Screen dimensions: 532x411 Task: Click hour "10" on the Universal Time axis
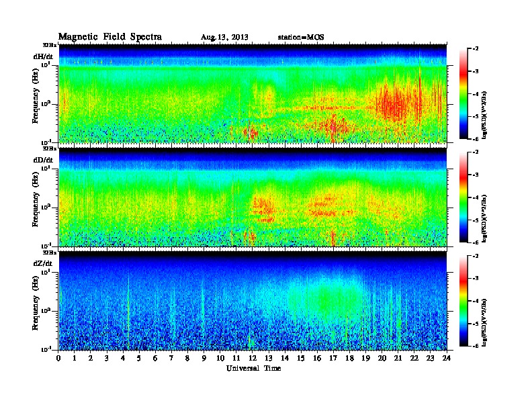(220, 358)
